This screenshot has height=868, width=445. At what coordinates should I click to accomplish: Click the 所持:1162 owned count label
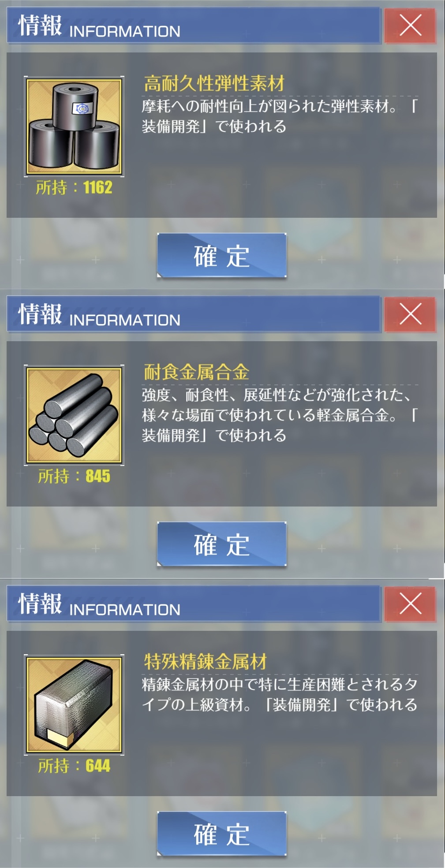pos(74,188)
